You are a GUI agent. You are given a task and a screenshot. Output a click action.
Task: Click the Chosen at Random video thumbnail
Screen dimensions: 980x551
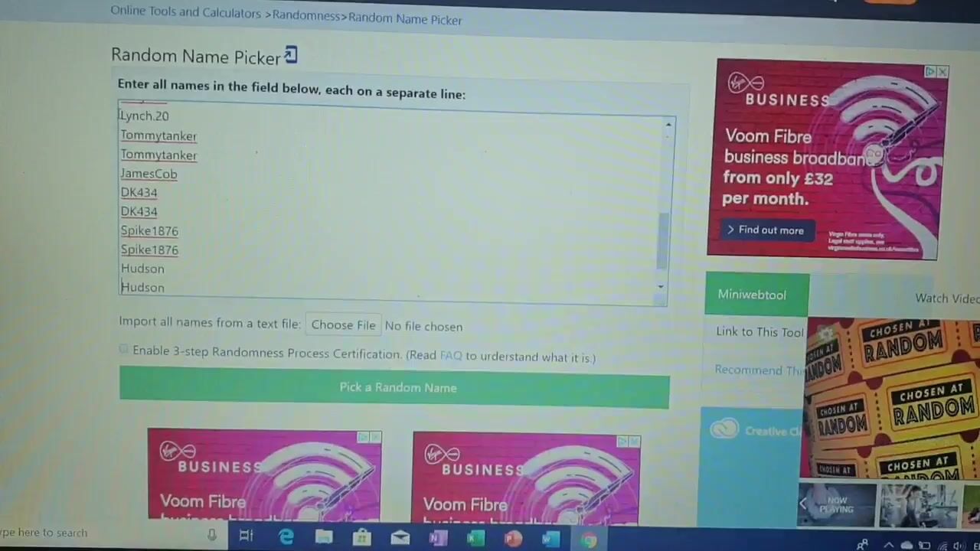tap(892, 399)
